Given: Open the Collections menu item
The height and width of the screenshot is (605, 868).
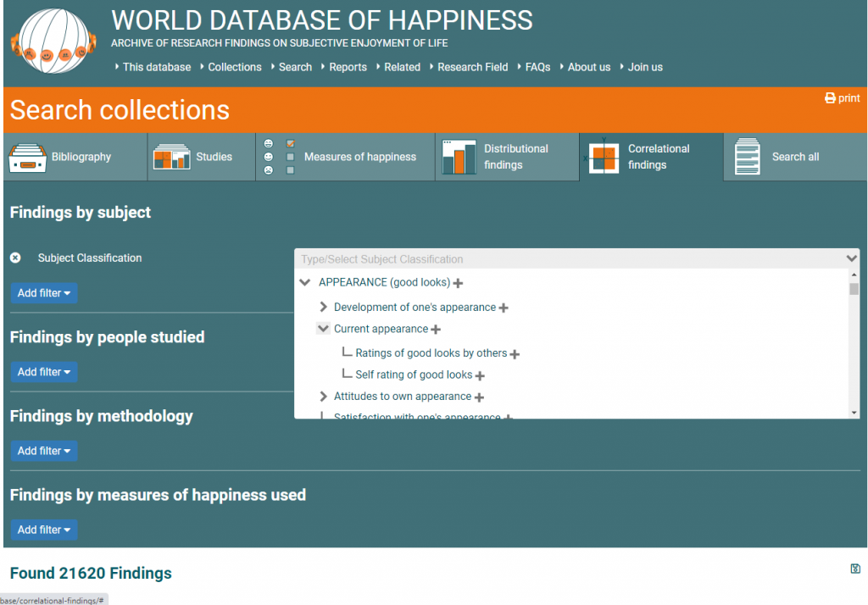Looking at the screenshot, I should pos(234,67).
